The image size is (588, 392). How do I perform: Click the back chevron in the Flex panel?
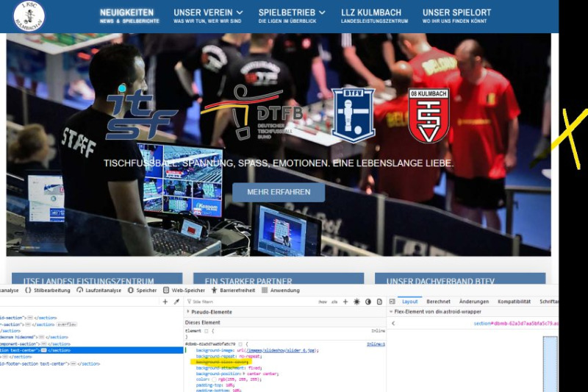[x=393, y=324]
